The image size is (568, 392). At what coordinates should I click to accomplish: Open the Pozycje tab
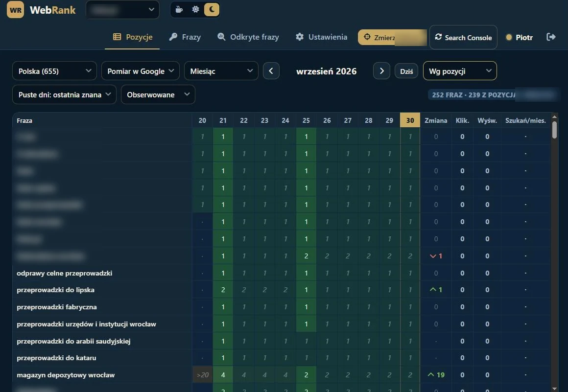(133, 37)
